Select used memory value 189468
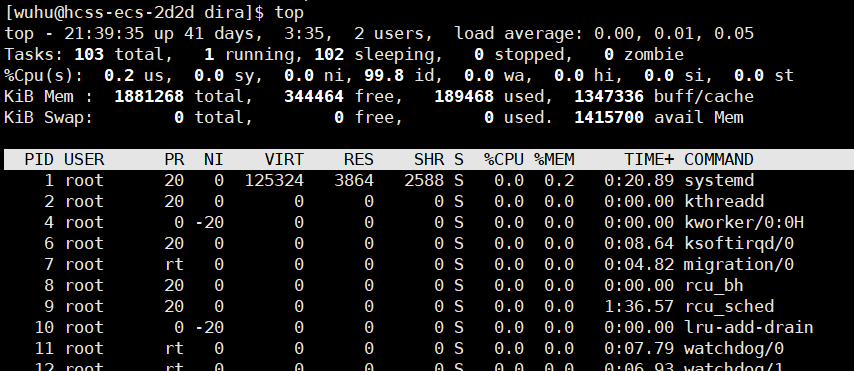This screenshot has height=371, width=854. click(464, 96)
